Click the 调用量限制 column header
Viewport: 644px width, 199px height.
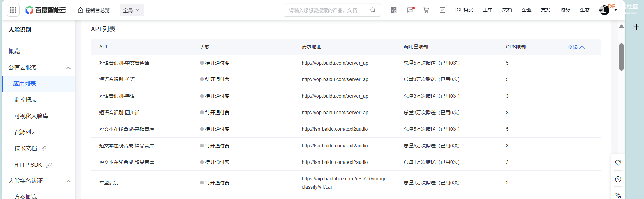tap(416, 47)
